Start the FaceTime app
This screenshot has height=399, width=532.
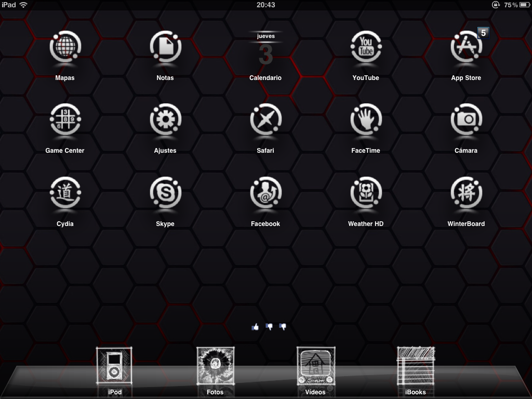click(366, 120)
